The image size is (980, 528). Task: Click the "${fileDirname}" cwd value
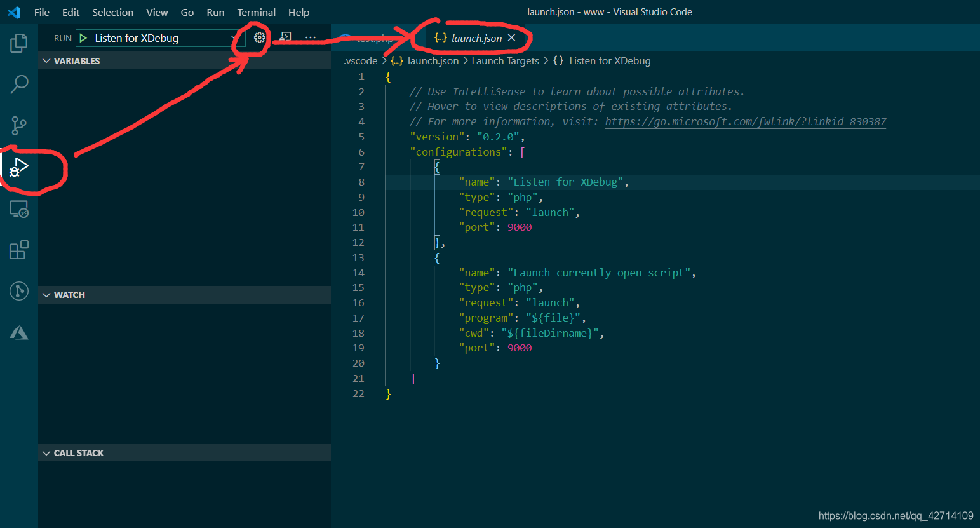tap(550, 334)
